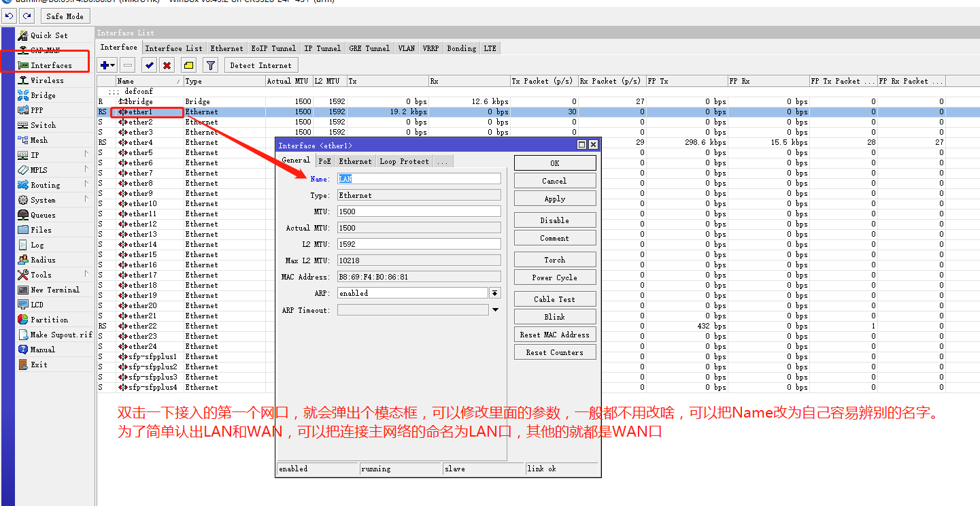The width and height of the screenshot is (980, 506).
Task: Click the Apply button
Action: click(x=555, y=199)
